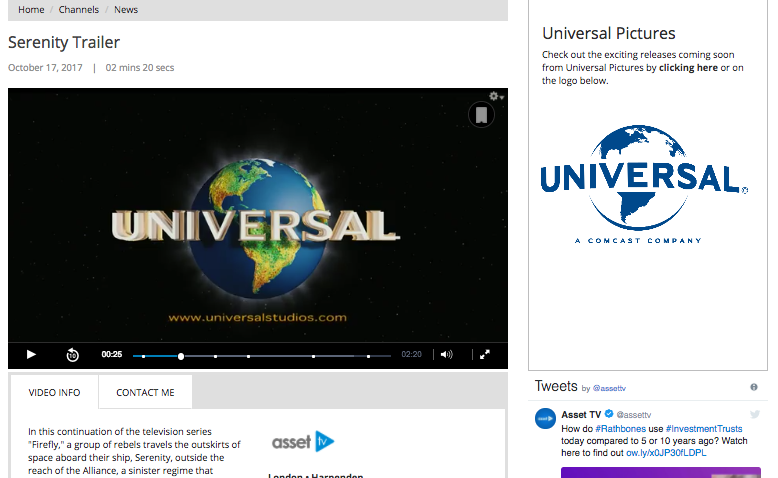Rewind the video ten seconds
This screenshot has height=478, width=778.
pos(72,354)
